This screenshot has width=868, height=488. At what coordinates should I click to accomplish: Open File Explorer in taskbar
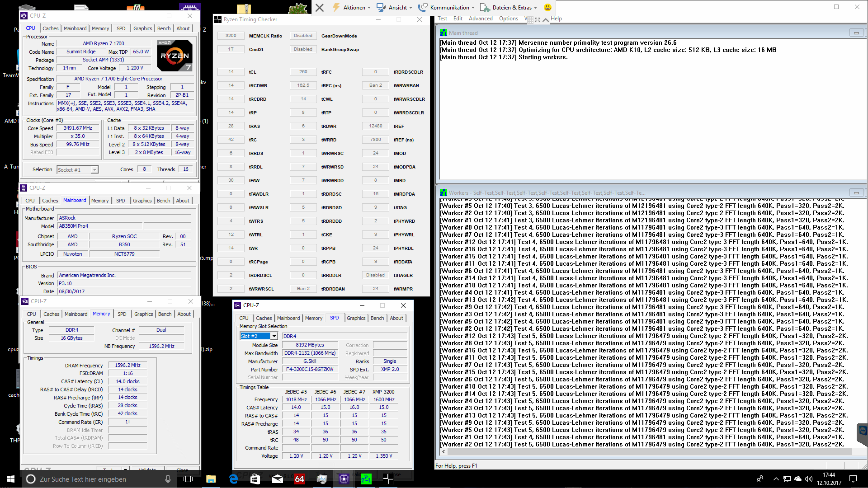[211, 479]
